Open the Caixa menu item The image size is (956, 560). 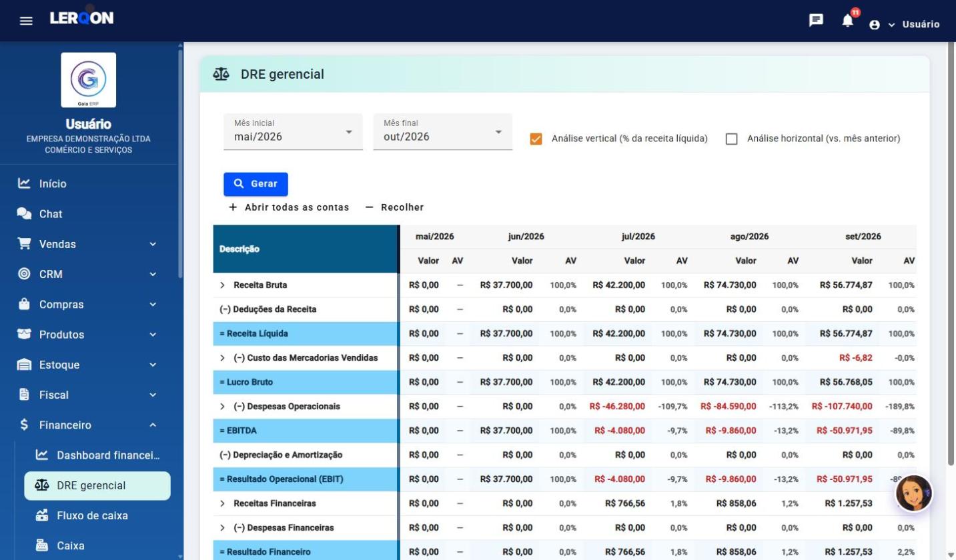[97, 545]
